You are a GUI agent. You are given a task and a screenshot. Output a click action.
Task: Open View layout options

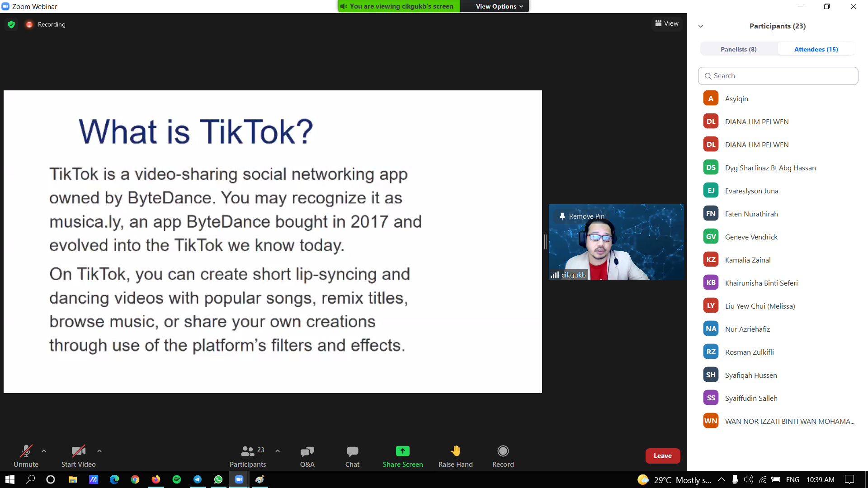click(667, 23)
